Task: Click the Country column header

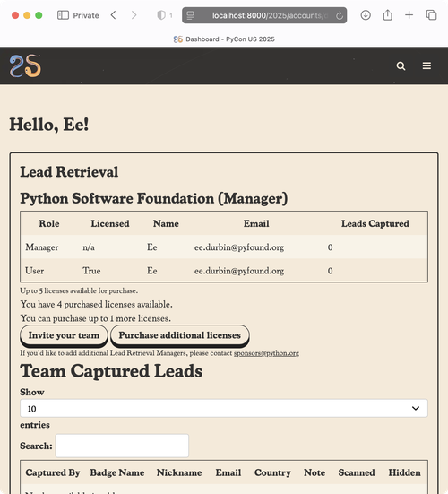Action: pos(272,472)
